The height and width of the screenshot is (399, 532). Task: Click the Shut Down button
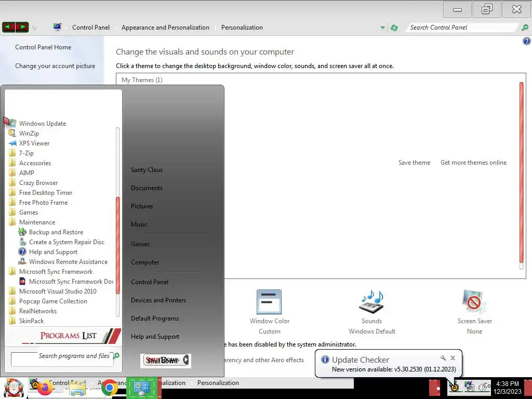(x=162, y=360)
